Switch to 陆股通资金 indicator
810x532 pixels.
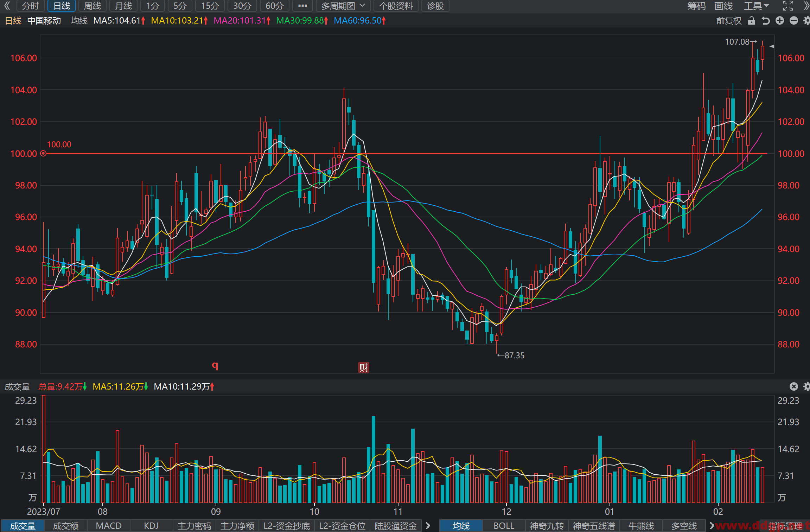396,526
